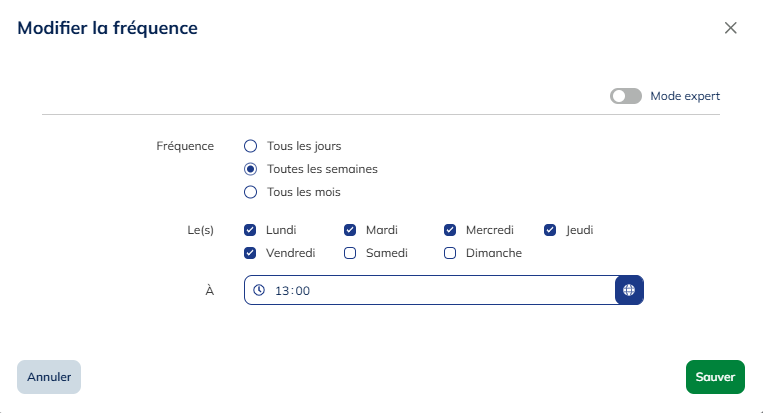Close the Modifier la fréquence dialog
763x413 pixels.
[x=731, y=28]
